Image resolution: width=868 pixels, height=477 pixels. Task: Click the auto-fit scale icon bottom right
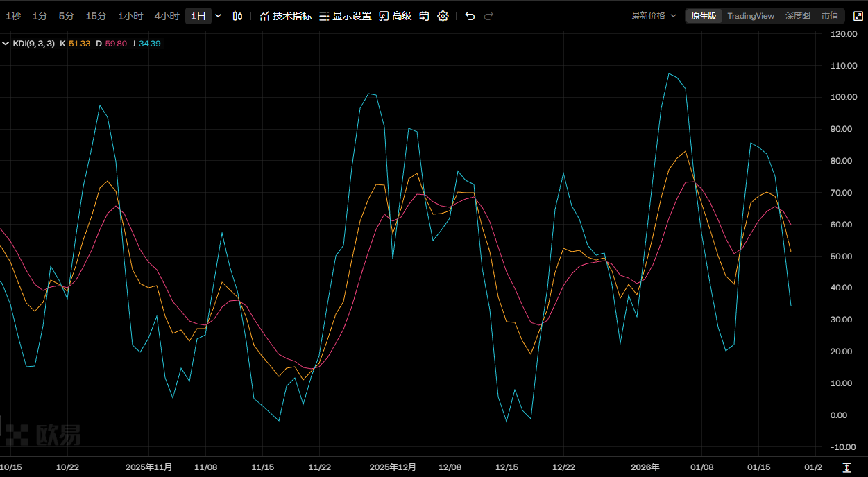coord(847,468)
